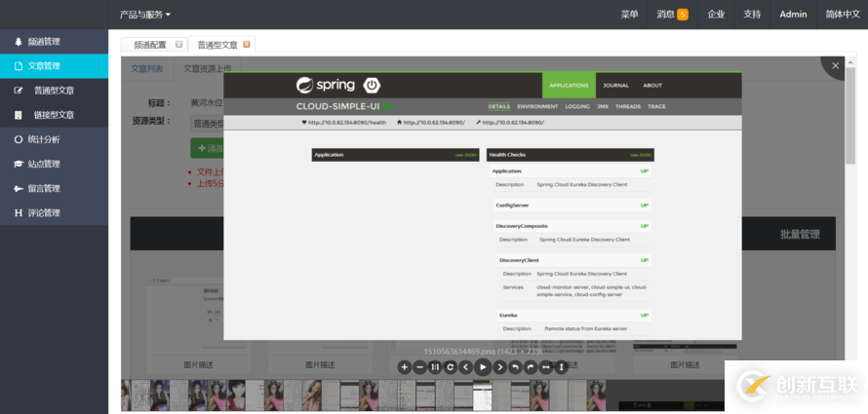
Task: Zoom in the image with plus icon
Action: click(405, 367)
